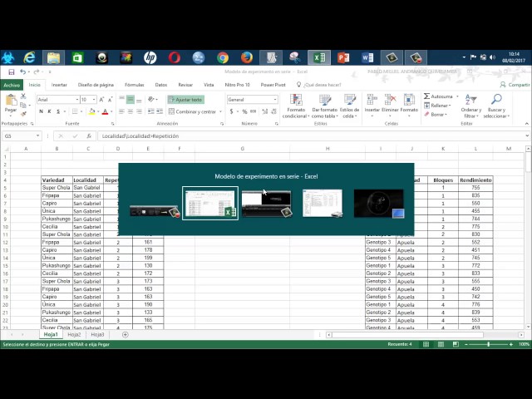Open the Borrar clear dropdown
Screen dimensions: 532x399
[x=436, y=115]
